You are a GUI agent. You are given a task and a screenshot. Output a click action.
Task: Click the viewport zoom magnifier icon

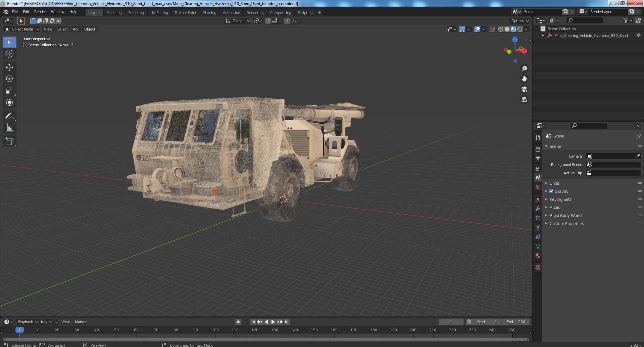point(524,69)
